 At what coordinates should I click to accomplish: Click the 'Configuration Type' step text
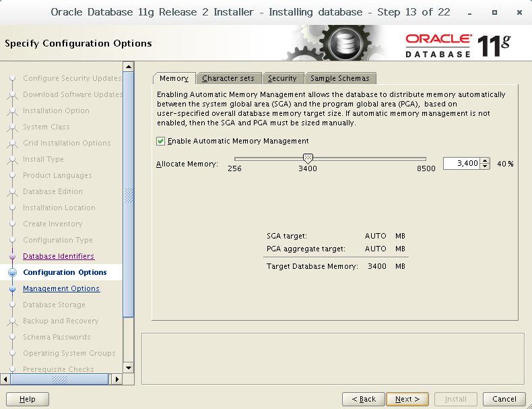click(58, 240)
